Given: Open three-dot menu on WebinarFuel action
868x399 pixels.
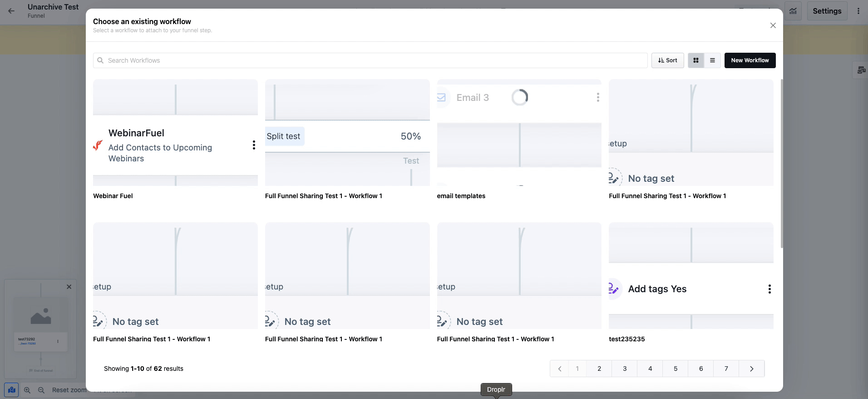Looking at the screenshot, I should click(x=254, y=145).
